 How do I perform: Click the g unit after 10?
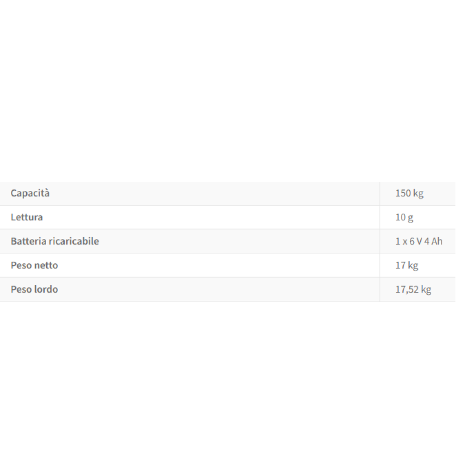click(410, 218)
